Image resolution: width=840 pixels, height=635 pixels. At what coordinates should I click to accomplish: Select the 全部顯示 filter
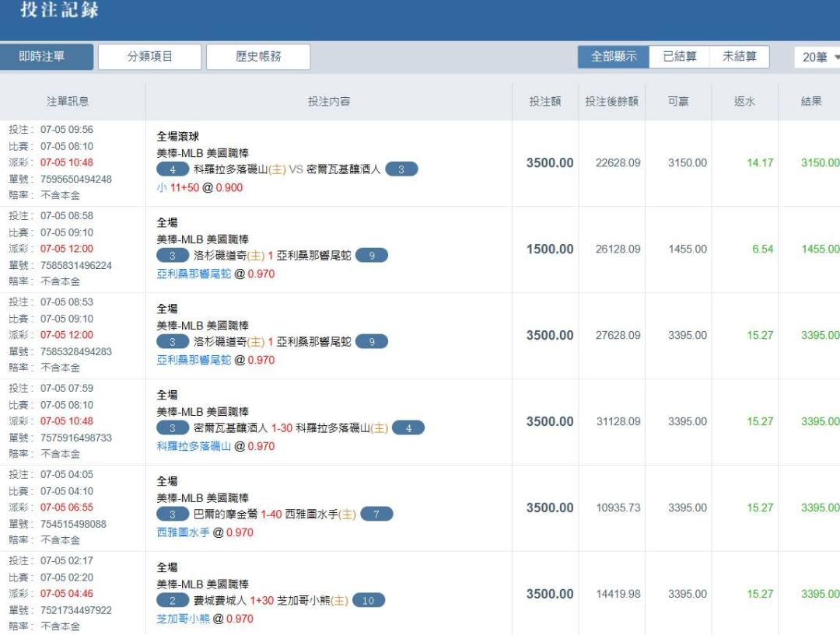(614, 57)
